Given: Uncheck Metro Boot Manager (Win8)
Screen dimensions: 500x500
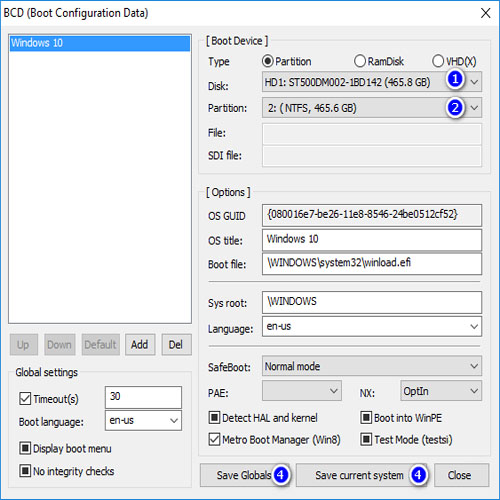Looking at the screenshot, I should (x=214, y=440).
